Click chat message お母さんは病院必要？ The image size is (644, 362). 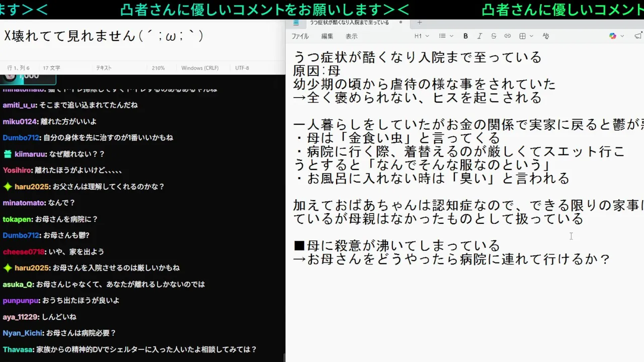(x=82, y=333)
